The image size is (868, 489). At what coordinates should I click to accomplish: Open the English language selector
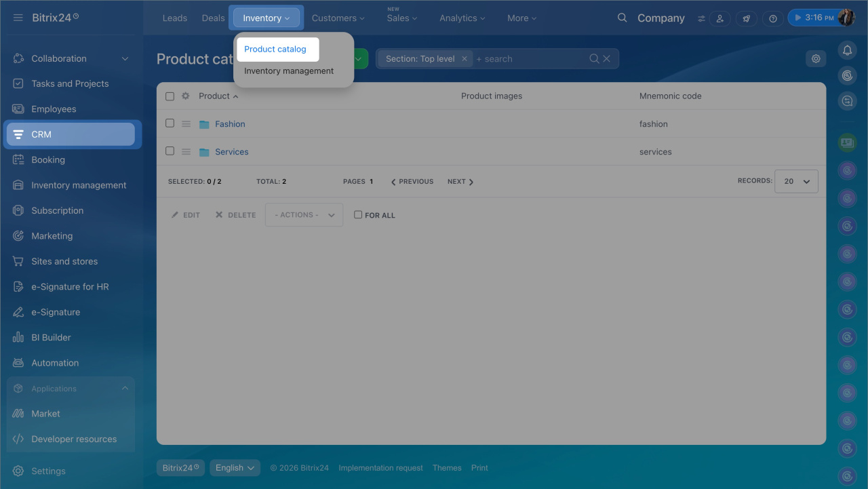click(x=235, y=468)
